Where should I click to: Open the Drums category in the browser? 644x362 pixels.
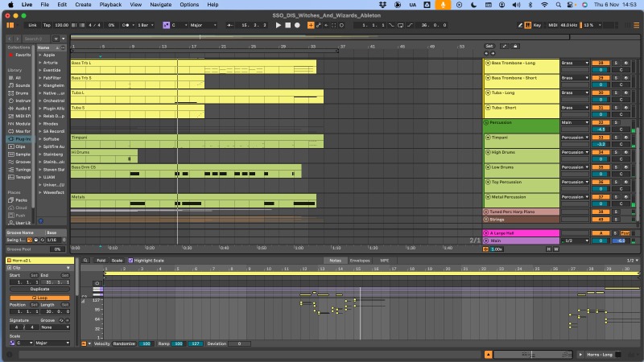point(23,93)
